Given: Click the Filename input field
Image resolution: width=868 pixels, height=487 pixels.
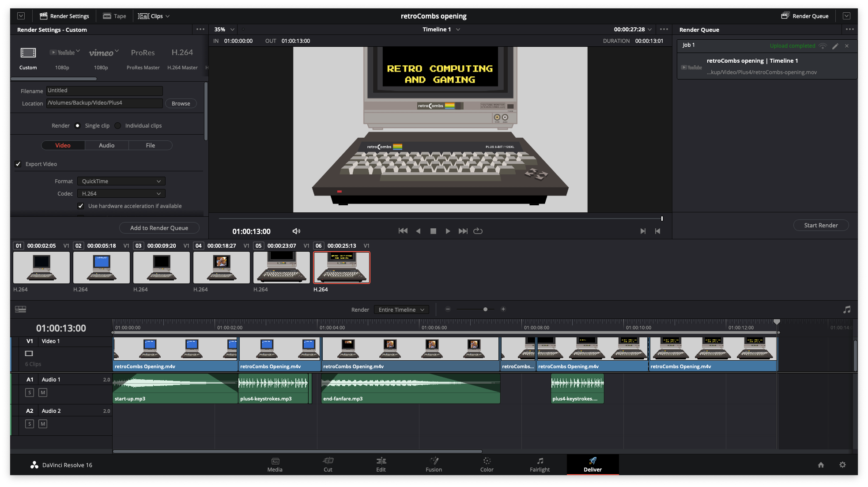Looking at the screenshot, I should [104, 91].
